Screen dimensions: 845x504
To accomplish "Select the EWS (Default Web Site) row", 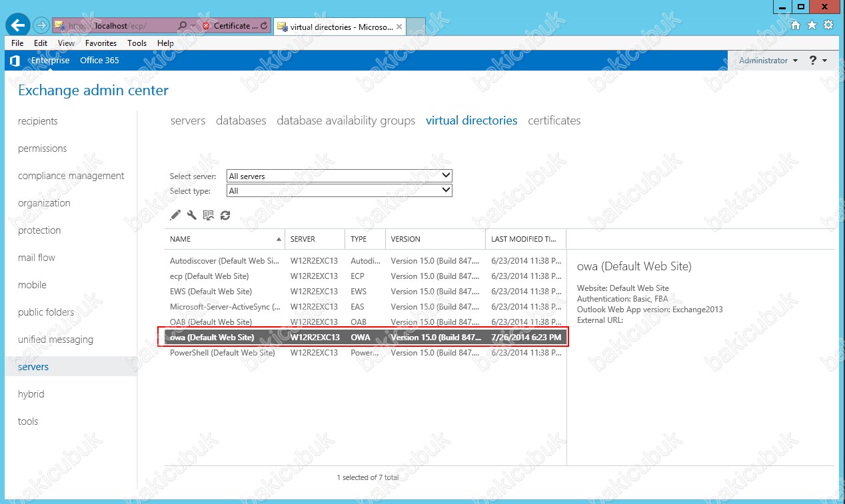I will point(365,292).
